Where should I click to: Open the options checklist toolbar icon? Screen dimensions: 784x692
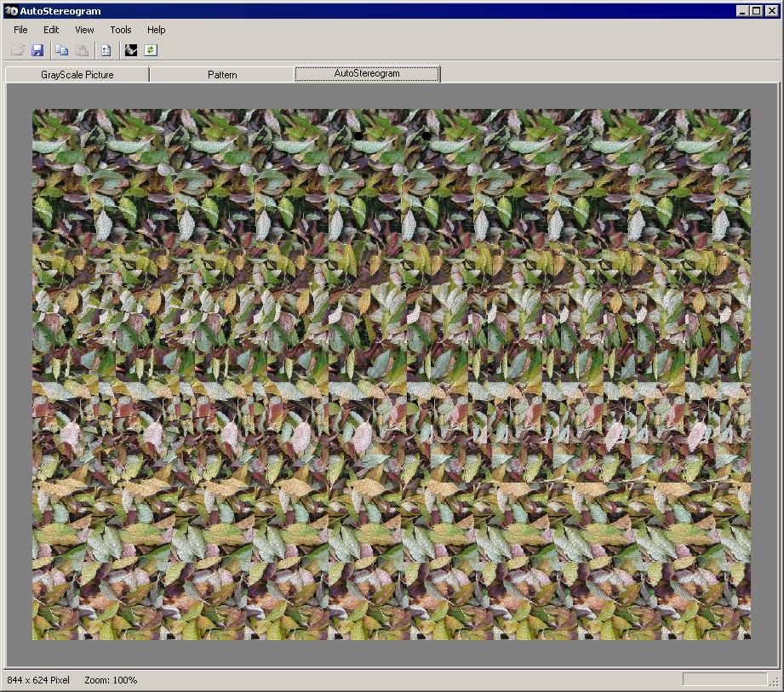(x=106, y=50)
